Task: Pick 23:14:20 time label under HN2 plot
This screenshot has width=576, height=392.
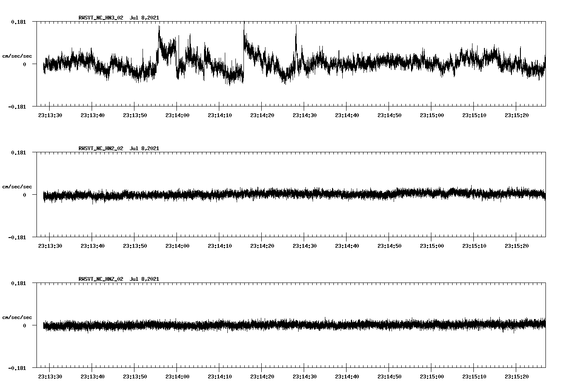Action: coord(262,246)
